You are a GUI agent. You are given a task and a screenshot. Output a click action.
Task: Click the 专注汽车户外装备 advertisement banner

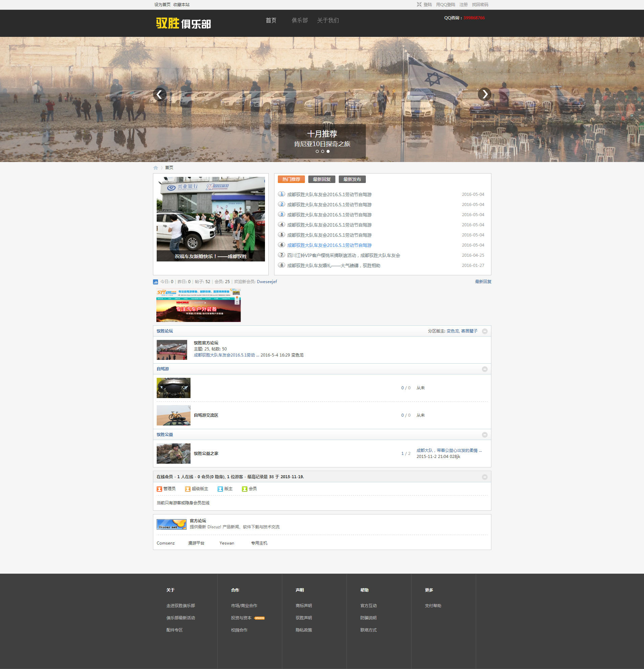pyautogui.click(x=198, y=305)
